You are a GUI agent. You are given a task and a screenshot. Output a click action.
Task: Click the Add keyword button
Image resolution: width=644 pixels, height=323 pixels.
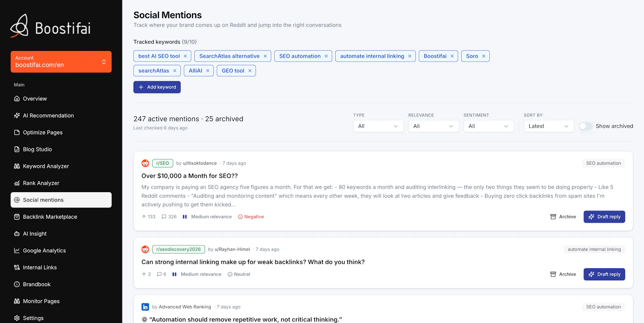157,87
